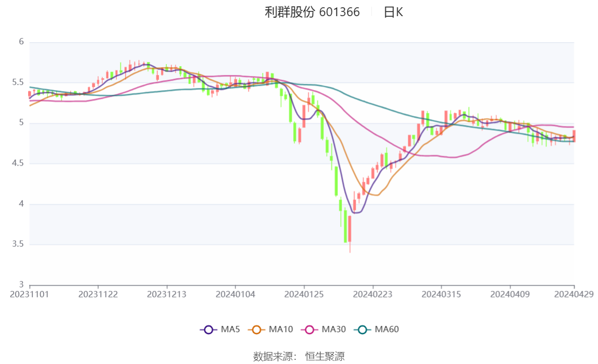This screenshot has height=364, width=598.
Task: Hide the MA30 line via its label
Action: pos(334,329)
